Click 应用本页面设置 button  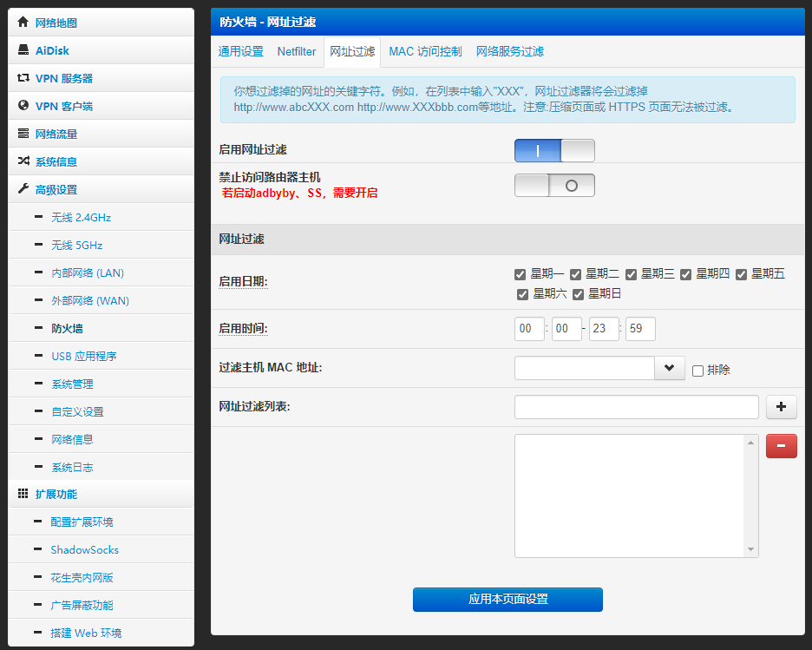pos(507,600)
